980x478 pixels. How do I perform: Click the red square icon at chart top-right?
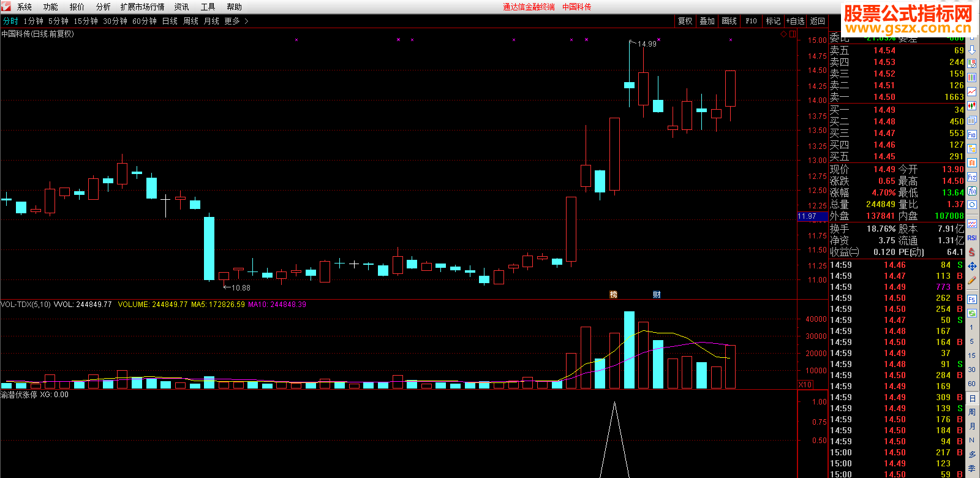click(793, 34)
